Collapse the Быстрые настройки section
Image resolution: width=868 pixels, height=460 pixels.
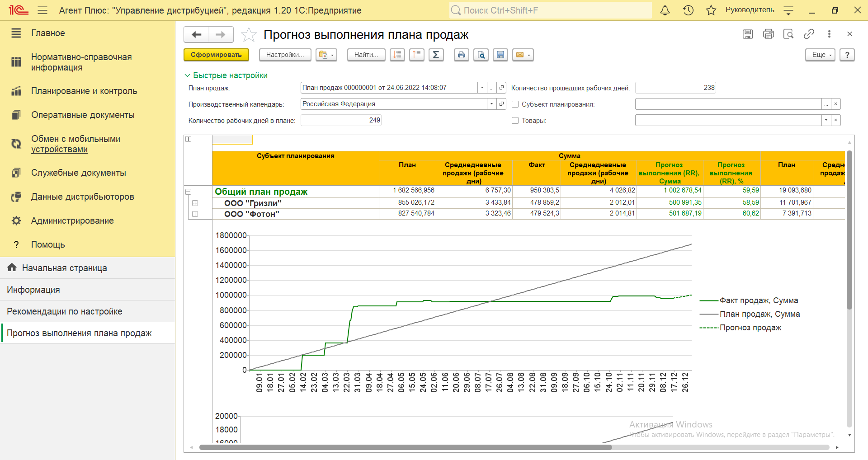pyautogui.click(x=226, y=75)
